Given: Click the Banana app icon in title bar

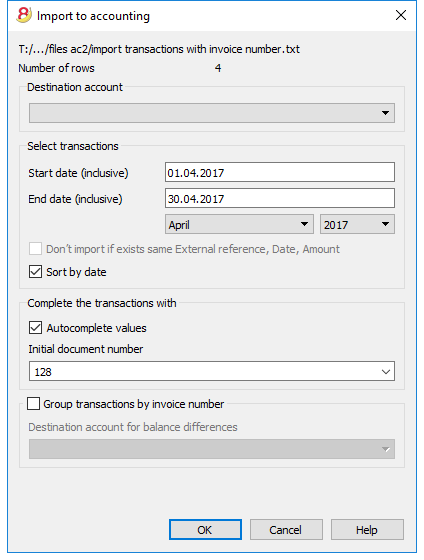Looking at the screenshot, I should pos(24,15).
